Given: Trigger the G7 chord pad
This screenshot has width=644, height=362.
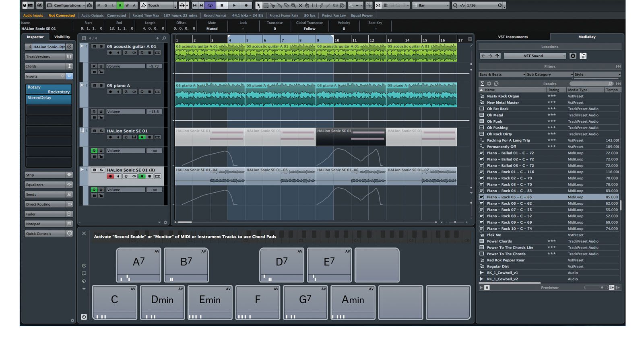Looking at the screenshot, I should click(x=305, y=300).
